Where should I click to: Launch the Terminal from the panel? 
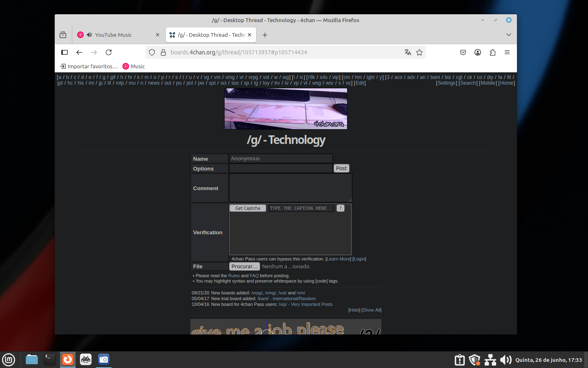point(50,359)
